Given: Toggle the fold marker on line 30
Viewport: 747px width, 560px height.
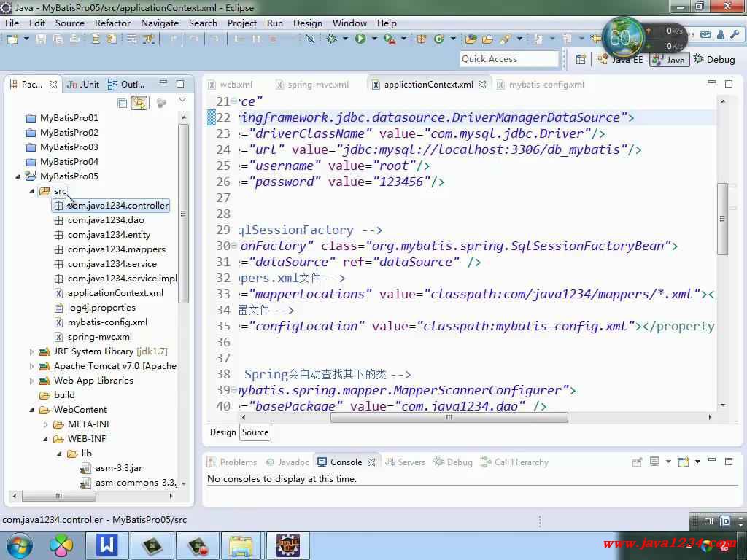Looking at the screenshot, I should click(x=233, y=246).
